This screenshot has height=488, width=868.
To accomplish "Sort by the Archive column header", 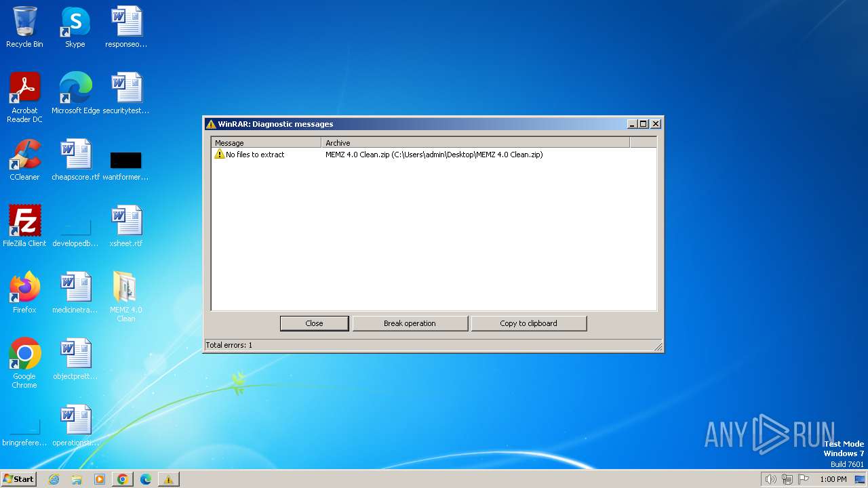I will pos(475,143).
